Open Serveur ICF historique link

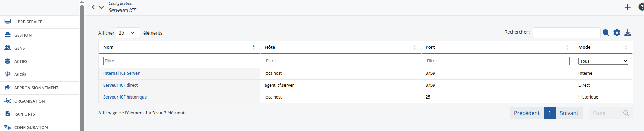pyautogui.click(x=125, y=97)
